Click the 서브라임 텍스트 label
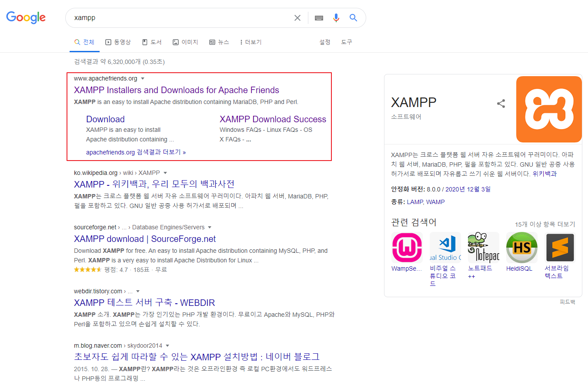The height and width of the screenshot is (389, 588). (557, 272)
